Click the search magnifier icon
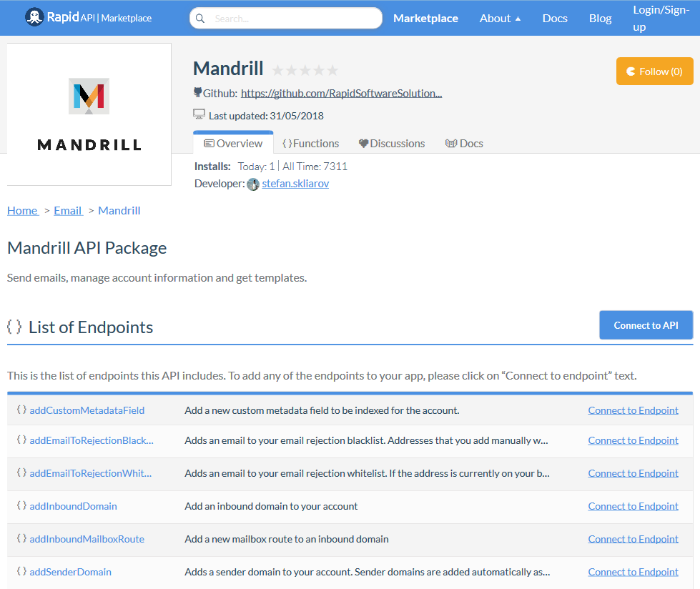 (x=200, y=19)
